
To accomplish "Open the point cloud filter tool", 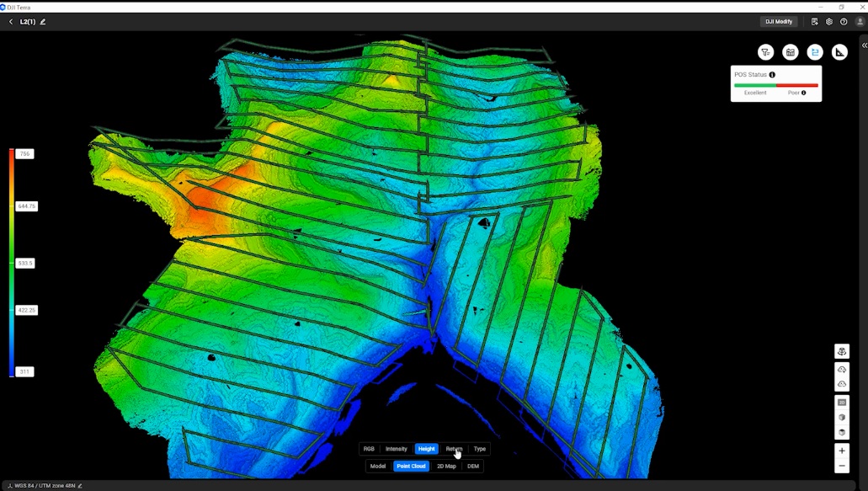I will coord(765,52).
